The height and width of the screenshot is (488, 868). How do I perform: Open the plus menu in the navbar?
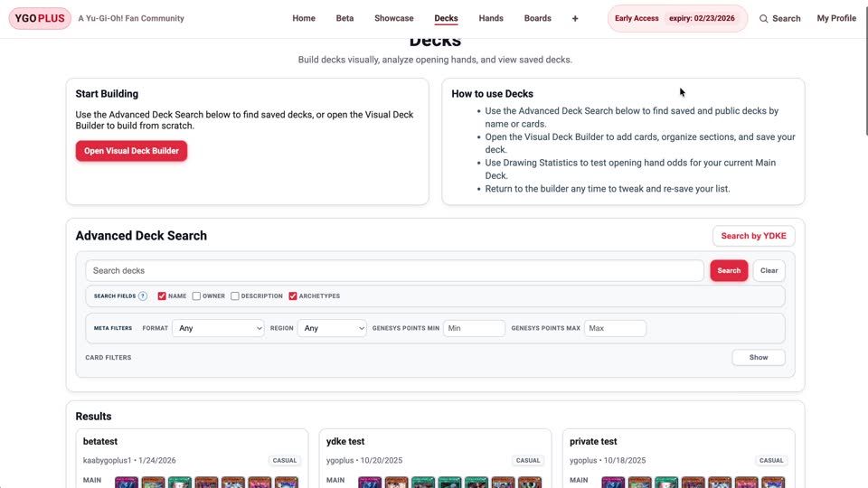[575, 18]
